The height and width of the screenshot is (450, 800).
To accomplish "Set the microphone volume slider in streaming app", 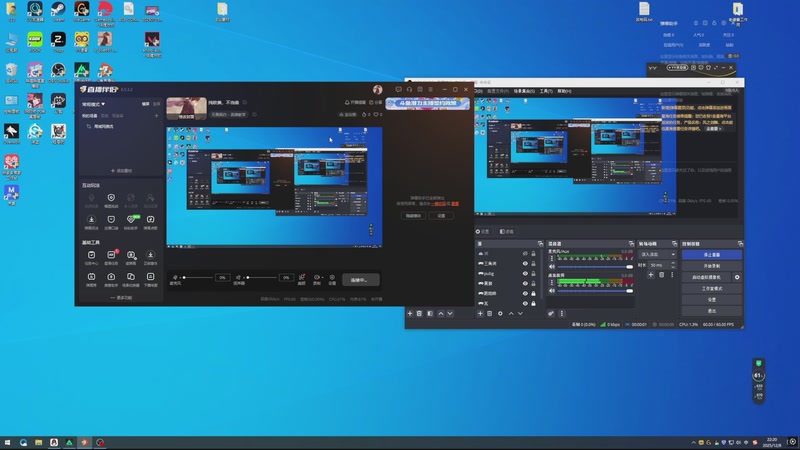I will click(197, 278).
